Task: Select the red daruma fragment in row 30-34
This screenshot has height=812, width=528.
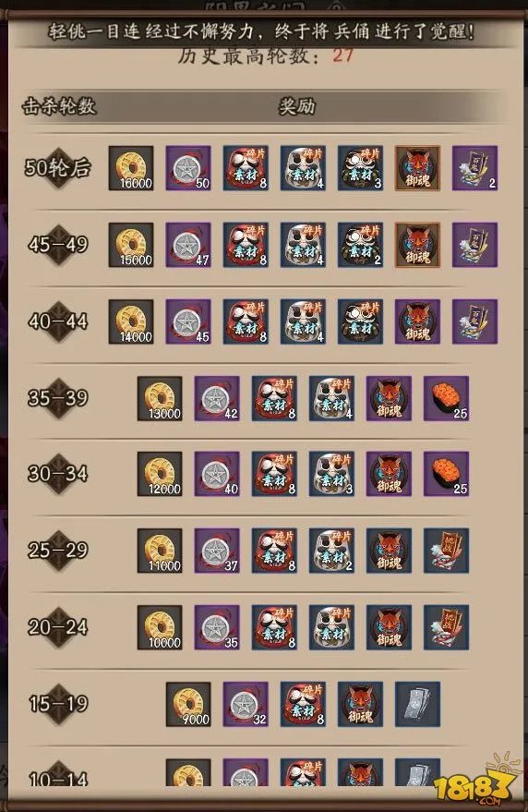Action: (274, 474)
